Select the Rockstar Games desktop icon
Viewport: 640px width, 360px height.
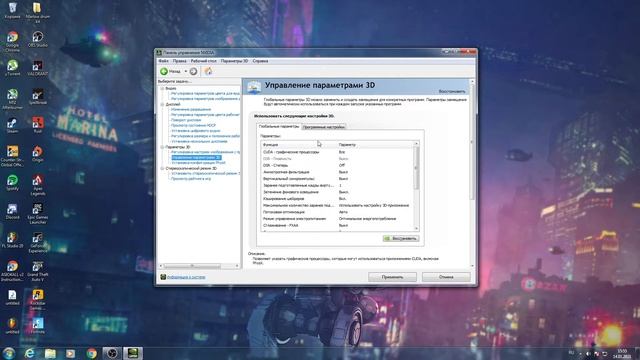click(38, 299)
